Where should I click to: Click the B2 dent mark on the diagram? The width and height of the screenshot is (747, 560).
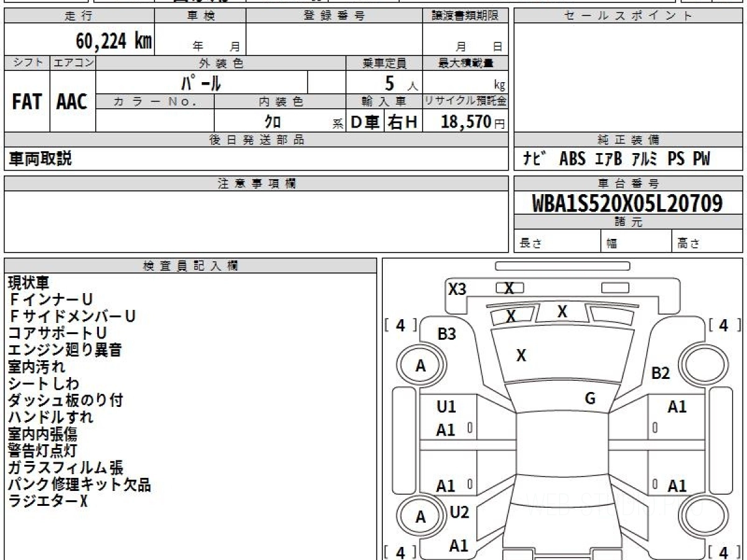[660, 373]
